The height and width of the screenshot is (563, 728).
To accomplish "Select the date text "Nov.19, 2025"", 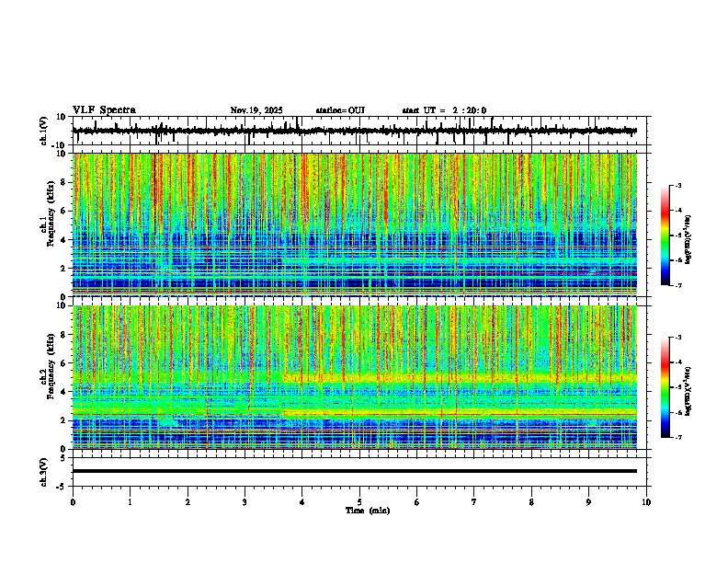I will point(256,110).
